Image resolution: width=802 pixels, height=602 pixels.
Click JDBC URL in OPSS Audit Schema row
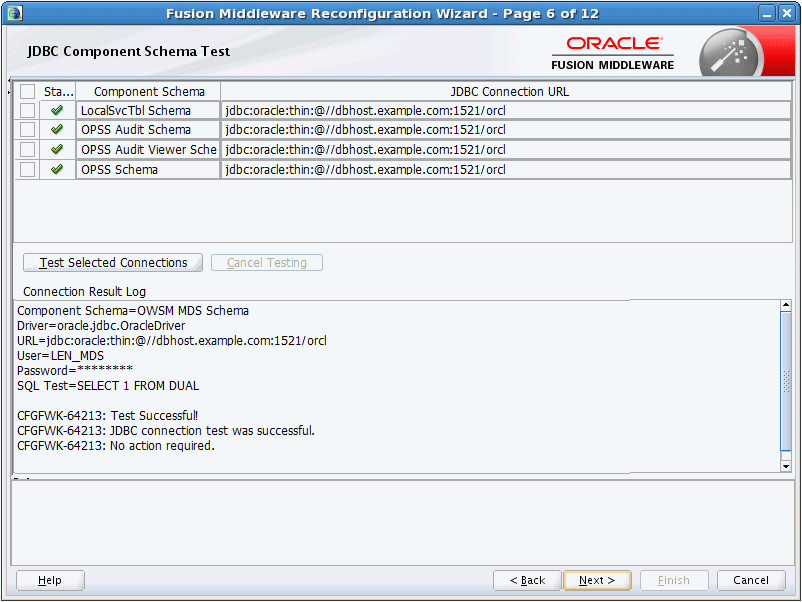click(506, 129)
